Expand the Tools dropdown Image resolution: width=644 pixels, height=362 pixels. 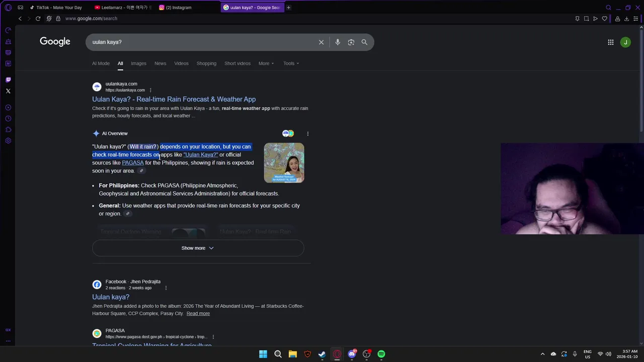[291, 63]
